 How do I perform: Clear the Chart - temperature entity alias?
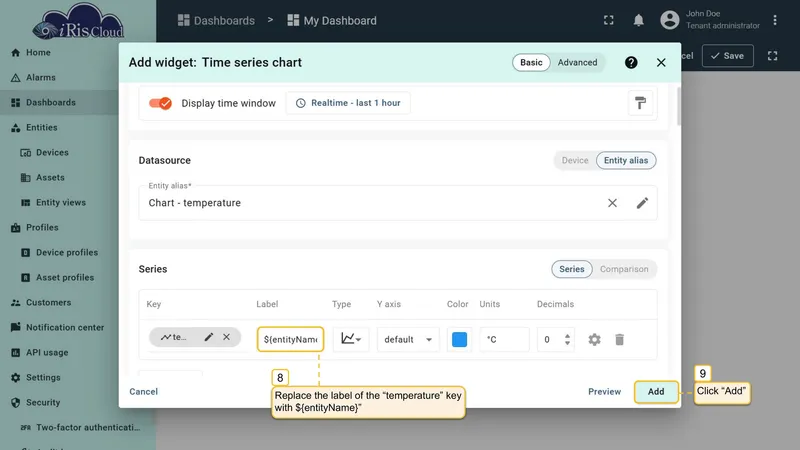coord(612,203)
